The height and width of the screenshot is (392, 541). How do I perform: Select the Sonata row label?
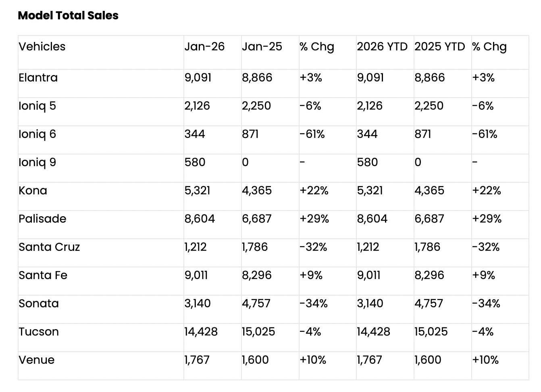point(39,304)
